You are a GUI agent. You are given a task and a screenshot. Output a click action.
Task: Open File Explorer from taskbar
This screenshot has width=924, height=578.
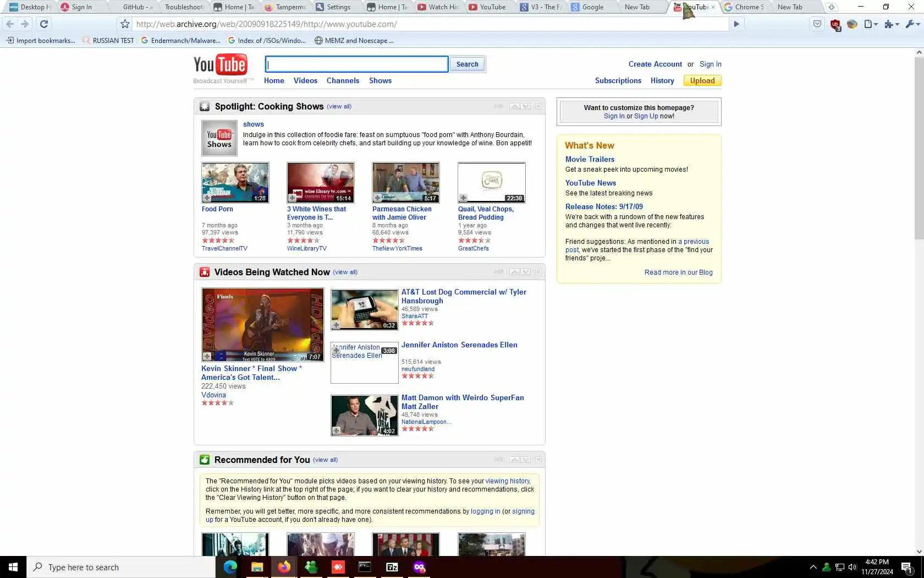[257, 567]
